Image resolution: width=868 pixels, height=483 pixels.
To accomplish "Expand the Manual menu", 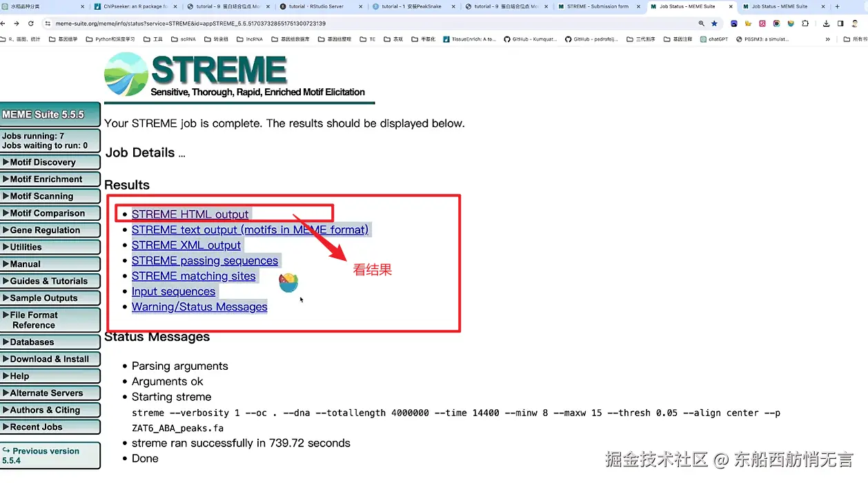I will (x=50, y=264).
